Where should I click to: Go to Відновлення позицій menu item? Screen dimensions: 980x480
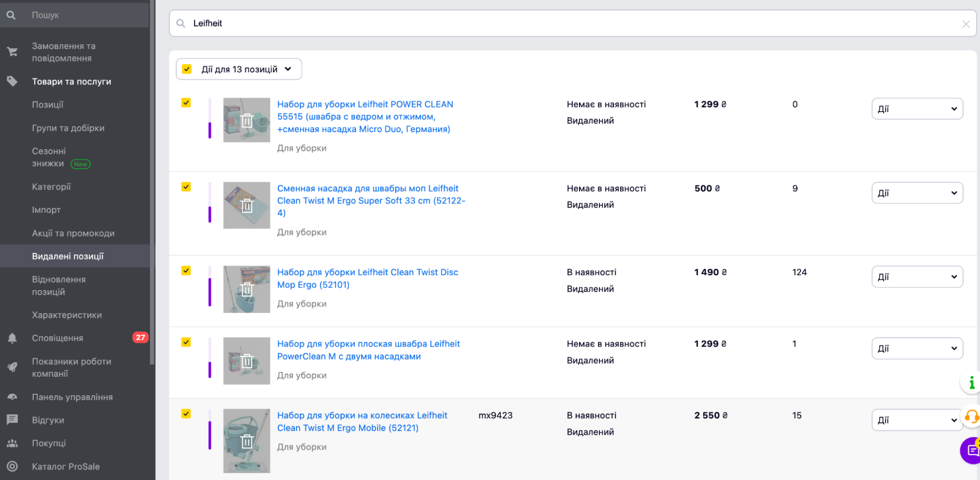click(59, 286)
